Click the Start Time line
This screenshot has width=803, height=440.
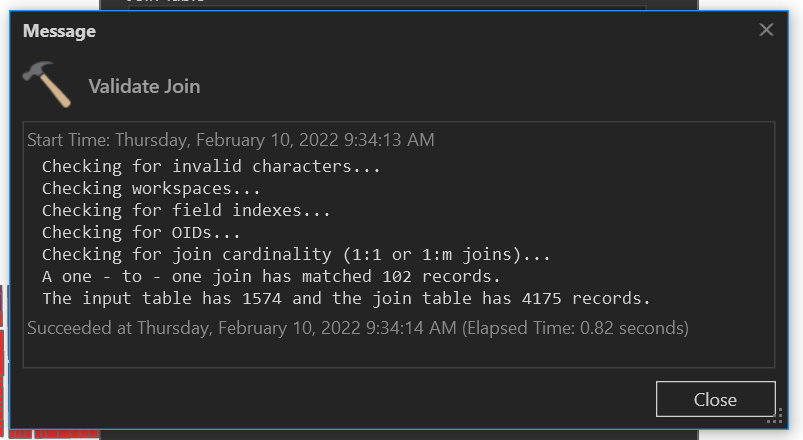[230, 140]
